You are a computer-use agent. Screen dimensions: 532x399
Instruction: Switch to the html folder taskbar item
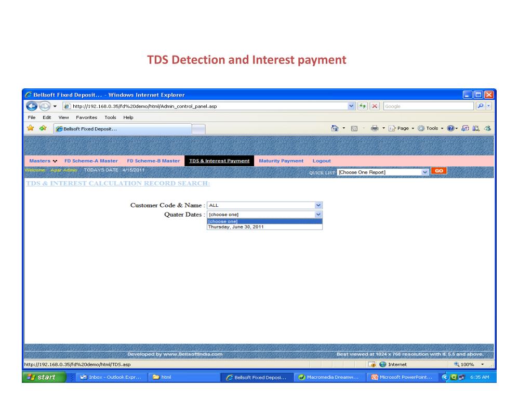[183, 377]
